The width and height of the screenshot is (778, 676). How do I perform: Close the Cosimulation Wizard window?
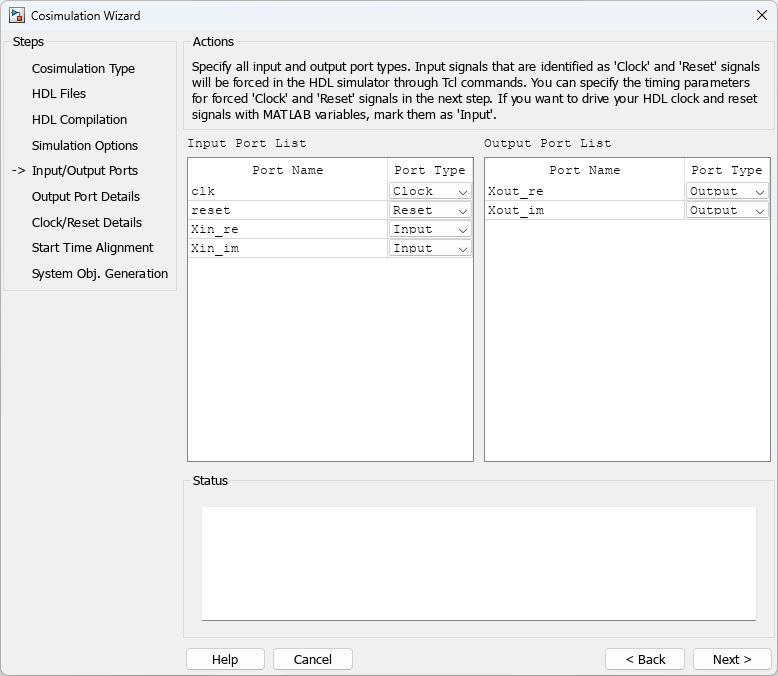[x=761, y=15]
